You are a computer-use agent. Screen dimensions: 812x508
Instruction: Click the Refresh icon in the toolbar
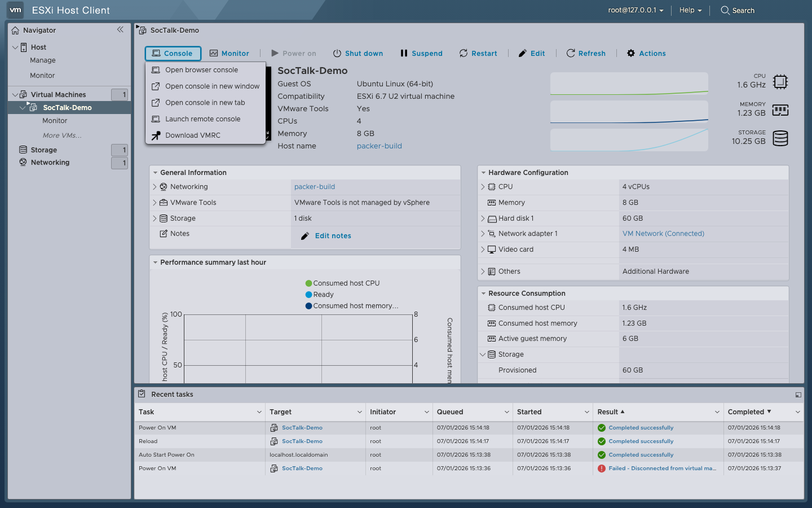pos(571,53)
